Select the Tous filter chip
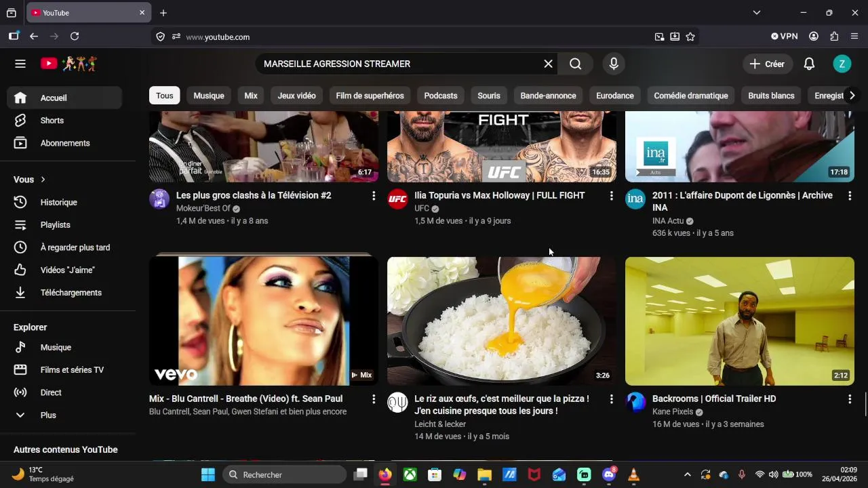Viewport: 868px width, 488px height. (165, 96)
